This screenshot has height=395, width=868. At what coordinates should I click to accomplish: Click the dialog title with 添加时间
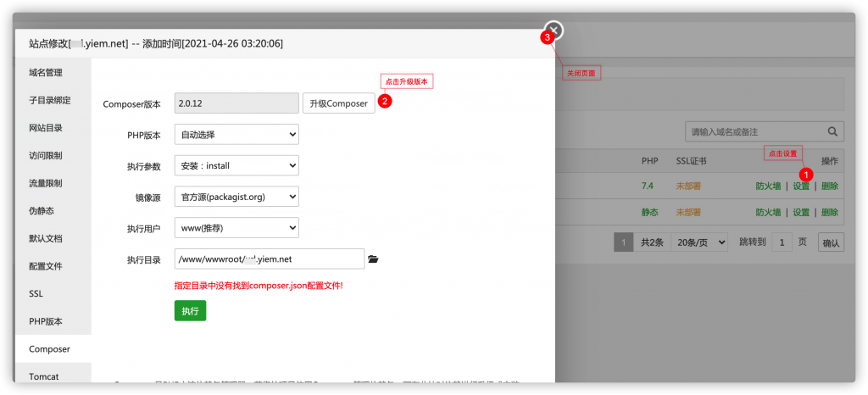coord(156,43)
